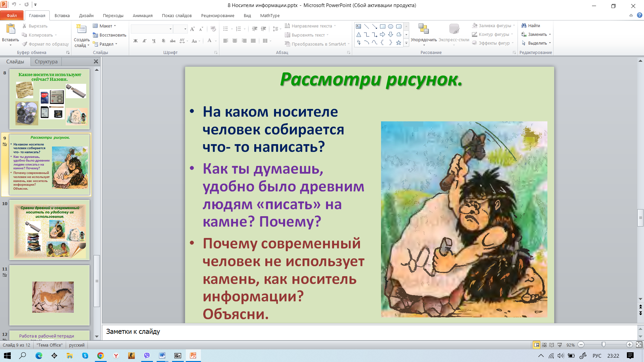Click the New Slide (Создать слайд) icon
The image size is (644, 362).
[x=82, y=29]
